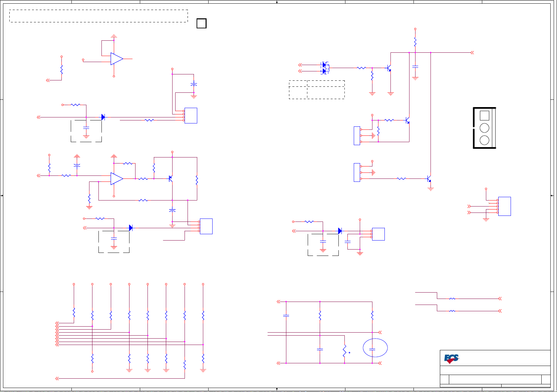The height and width of the screenshot is (392, 557).
Task: Click the dashed table beneath the dual-diode symbol
Action: 317,89
